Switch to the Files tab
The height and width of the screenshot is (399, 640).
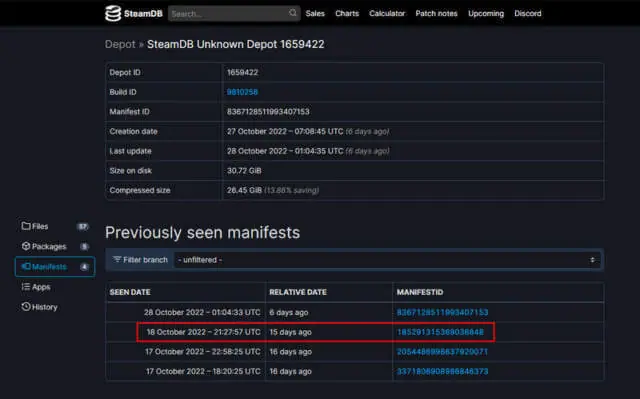pyautogui.click(x=55, y=226)
